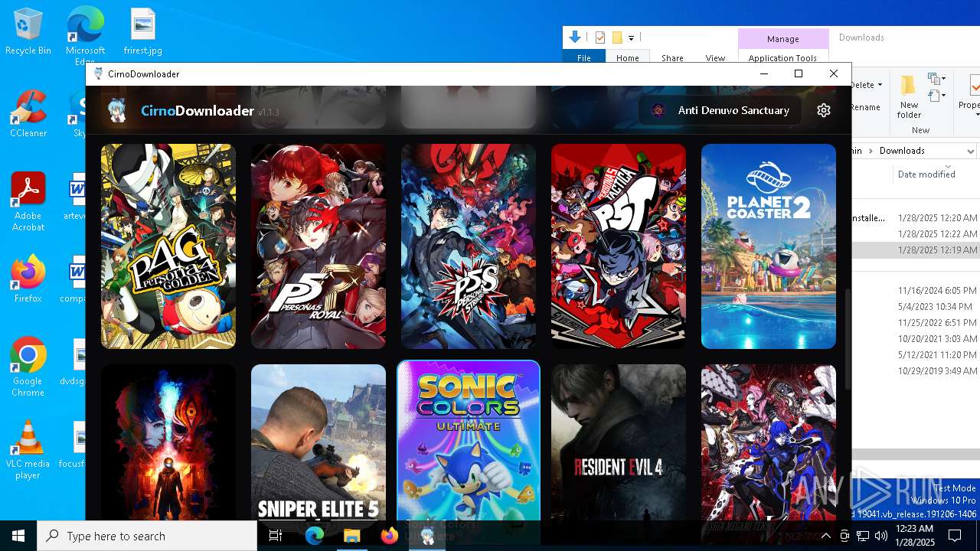
Task: Select the row dated 1/28/2025 12:19 AM
Action: coord(916,250)
